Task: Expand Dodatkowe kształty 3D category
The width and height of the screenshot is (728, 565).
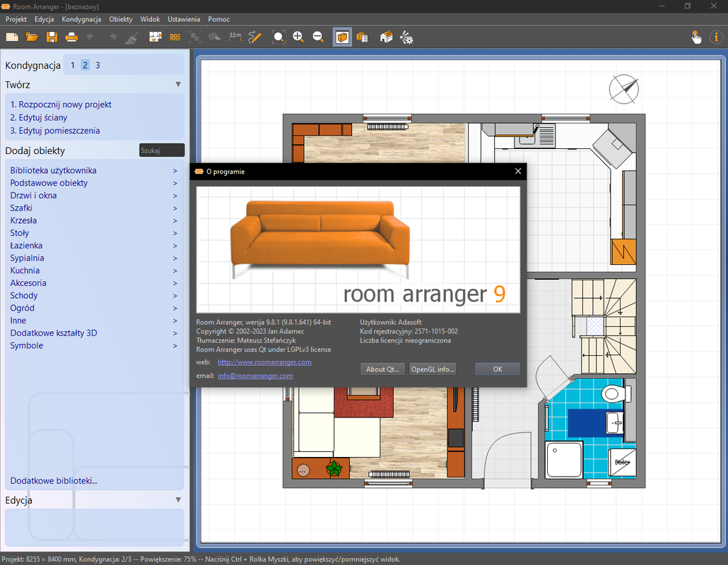Action: (x=94, y=333)
